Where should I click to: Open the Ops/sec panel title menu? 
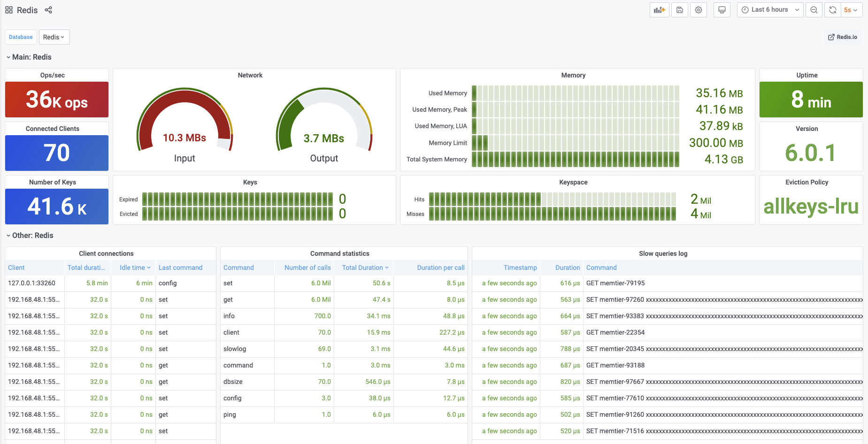tap(53, 75)
